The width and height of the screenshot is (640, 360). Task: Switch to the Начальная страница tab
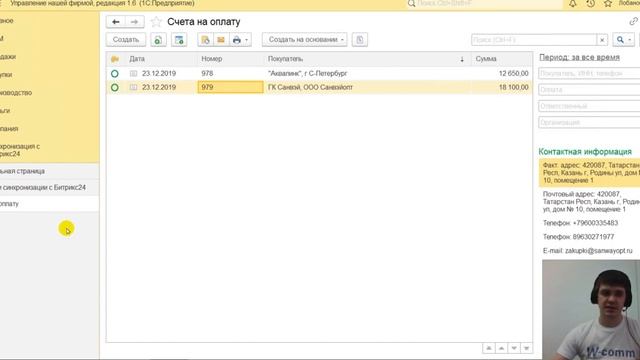(x=49, y=171)
